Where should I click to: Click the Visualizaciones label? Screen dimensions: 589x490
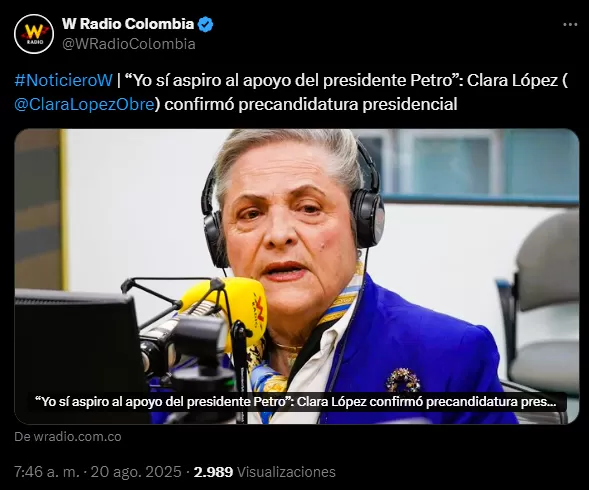[x=286, y=472]
